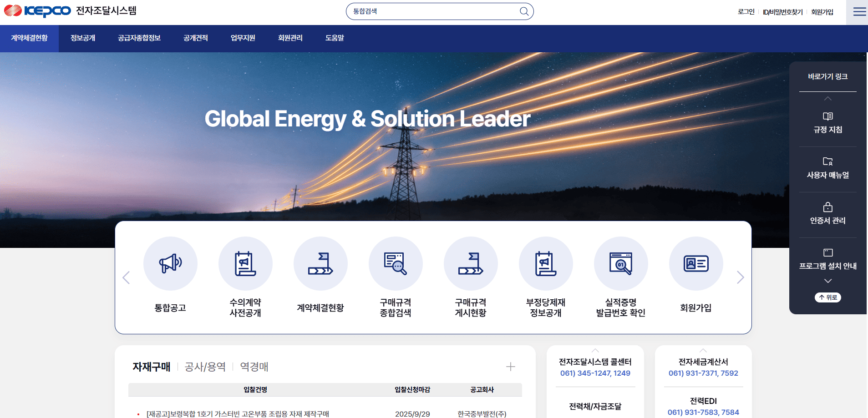This screenshot has height=418, width=868.
Task: Open the 업무지원 menu
Action: [243, 38]
